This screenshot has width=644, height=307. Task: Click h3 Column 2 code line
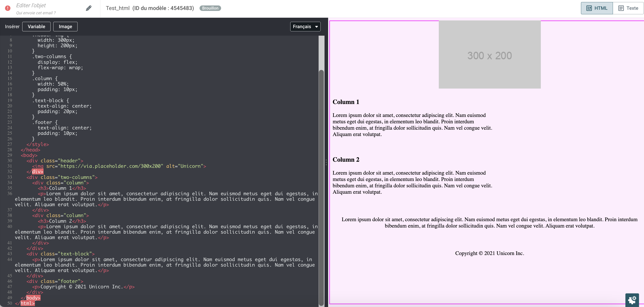click(x=62, y=221)
